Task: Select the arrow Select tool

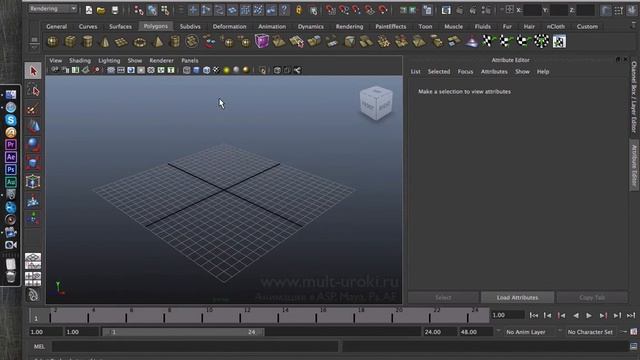Action: point(33,71)
